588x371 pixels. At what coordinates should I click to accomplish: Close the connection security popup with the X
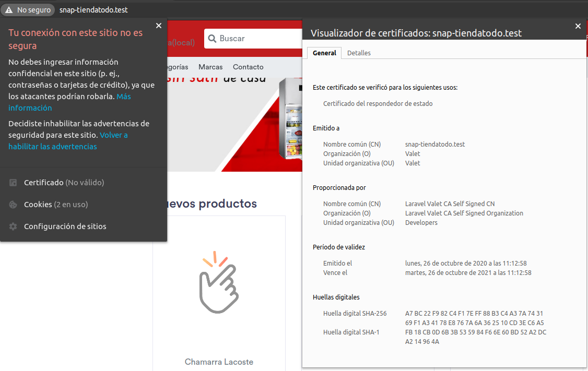pos(159,25)
